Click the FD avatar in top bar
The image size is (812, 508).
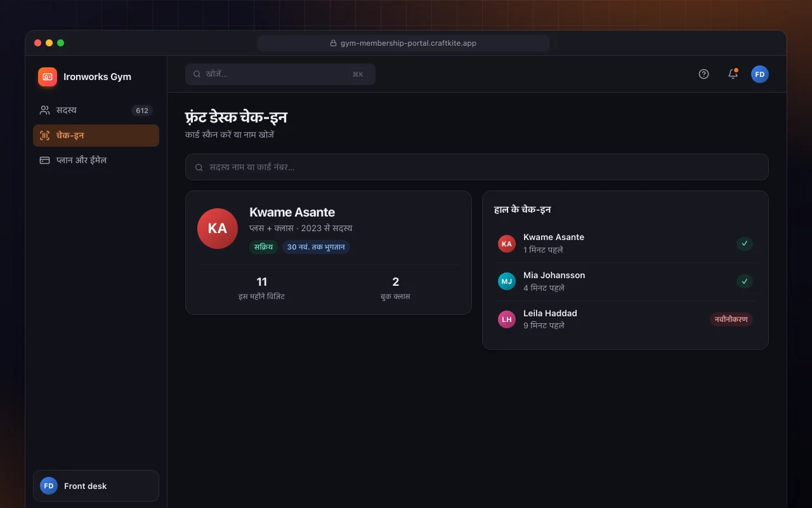pyautogui.click(x=760, y=74)
